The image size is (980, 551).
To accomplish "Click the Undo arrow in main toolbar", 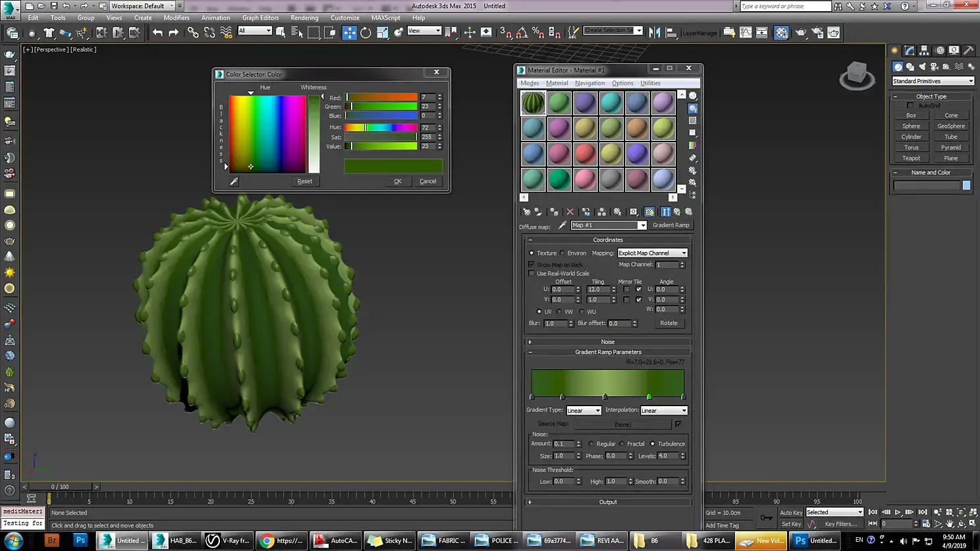I will coord(157,32).
